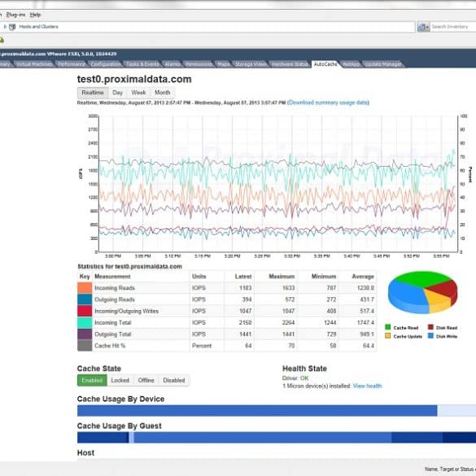Click the Outgoing Reads blue color swatch
Viewport: 476px width, 476px height.
85,299
